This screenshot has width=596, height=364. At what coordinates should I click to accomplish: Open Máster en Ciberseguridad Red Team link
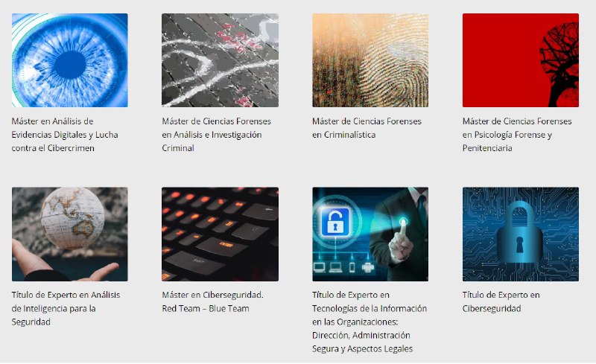pyautogui.click(x=212, y=301)
